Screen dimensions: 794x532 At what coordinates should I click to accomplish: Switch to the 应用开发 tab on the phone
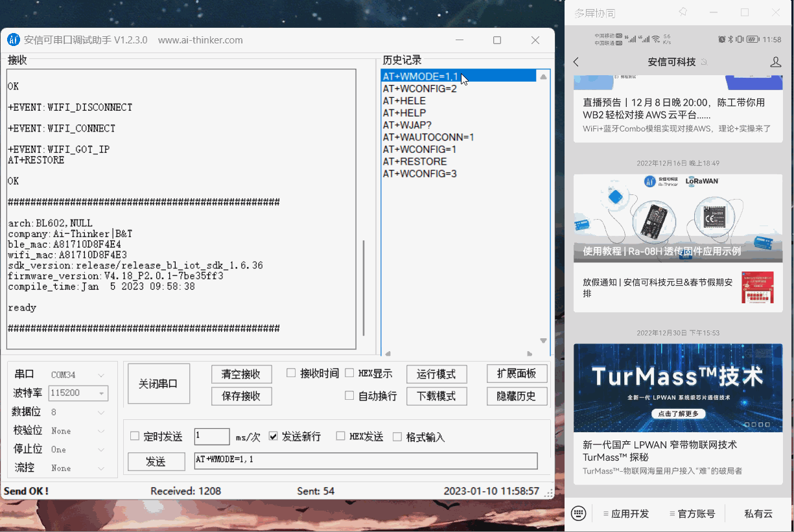click(626, 513)
